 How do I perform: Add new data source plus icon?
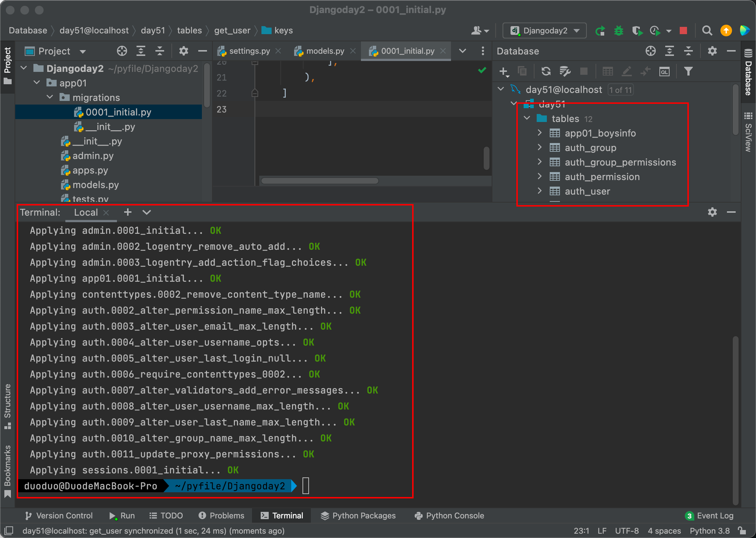click(504, 72)
